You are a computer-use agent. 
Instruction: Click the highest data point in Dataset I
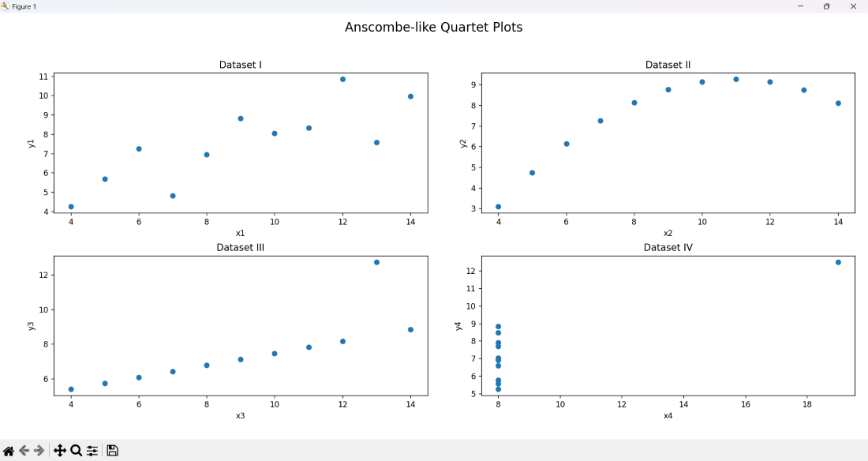(x=342, y=79)
